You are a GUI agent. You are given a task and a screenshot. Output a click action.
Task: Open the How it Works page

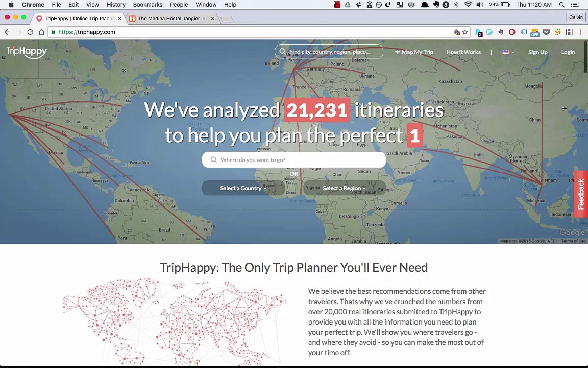[463, 52]
